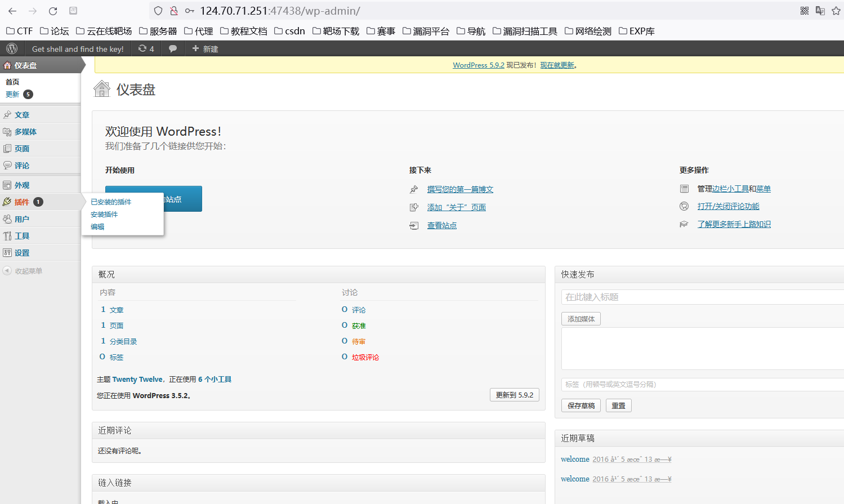This screenshot has height=504, width=844.
Task: Click 保存草稿 save draft button
Action: [x=581, y=405]
